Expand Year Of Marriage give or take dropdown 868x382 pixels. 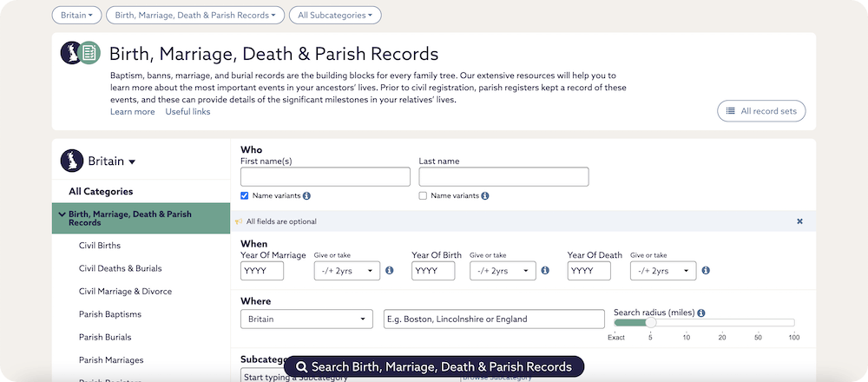coord(346,271)
